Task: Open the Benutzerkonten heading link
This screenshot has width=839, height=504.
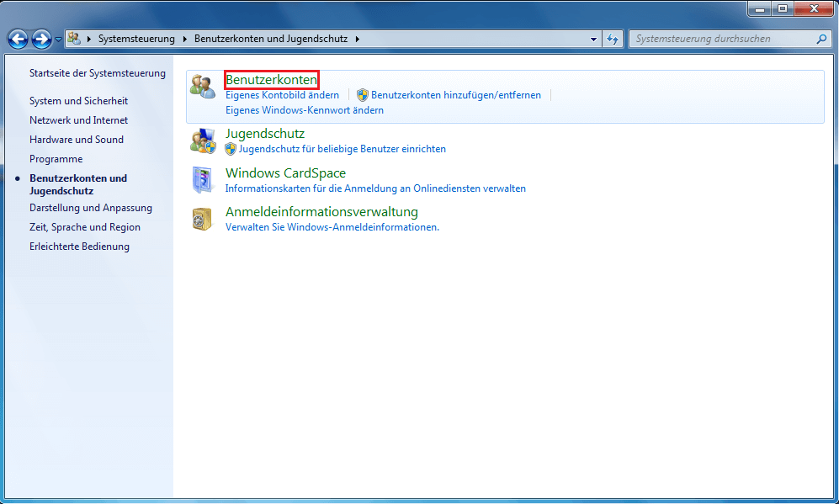Action: (x=271, y=80)
